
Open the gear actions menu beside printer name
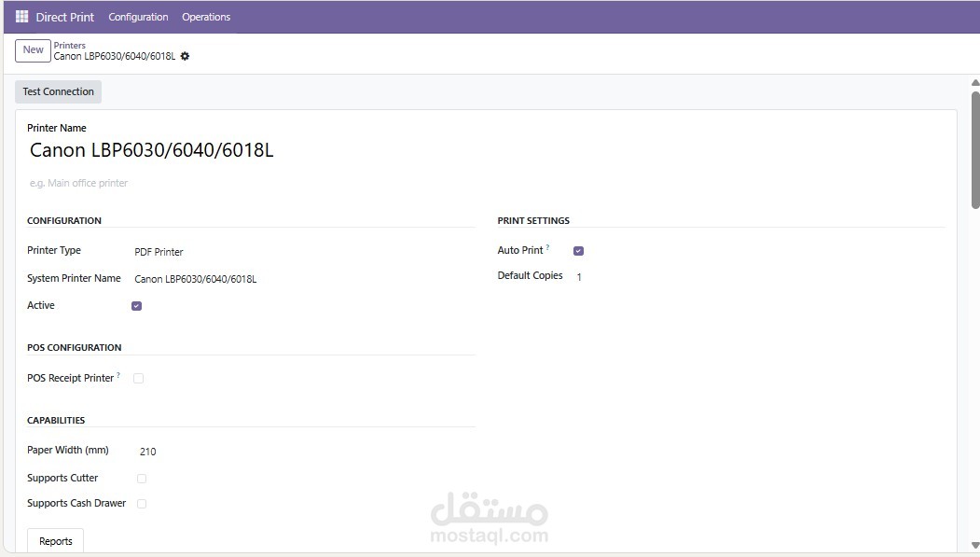[x=185, y=56]
